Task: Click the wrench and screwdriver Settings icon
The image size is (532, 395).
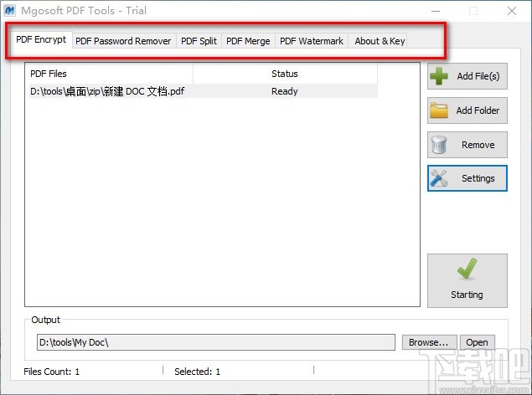Action: [x=439, y=178]
